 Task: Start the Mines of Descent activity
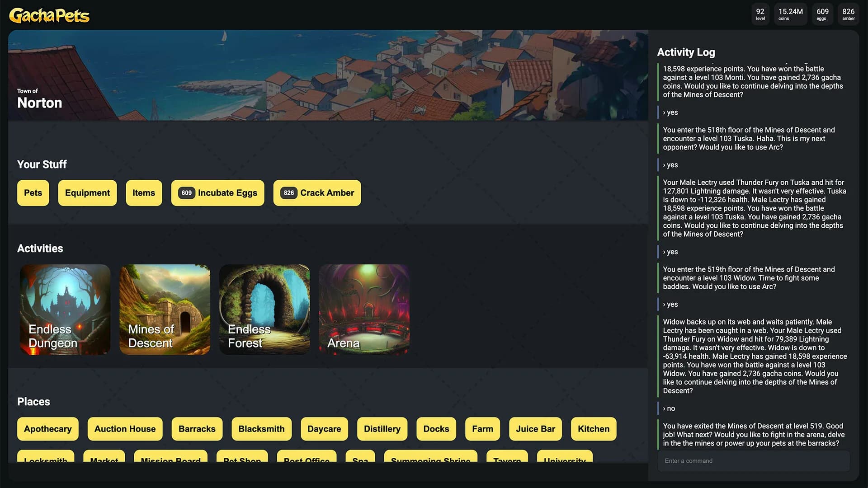coord(165,310)
